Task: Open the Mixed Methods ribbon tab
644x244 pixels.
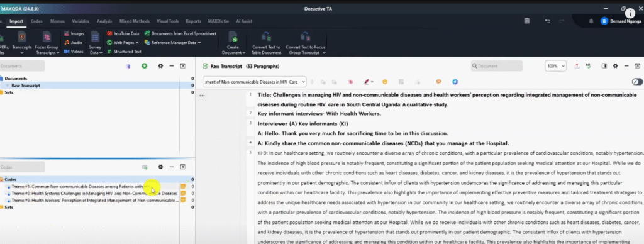Action: pos(135,21)
